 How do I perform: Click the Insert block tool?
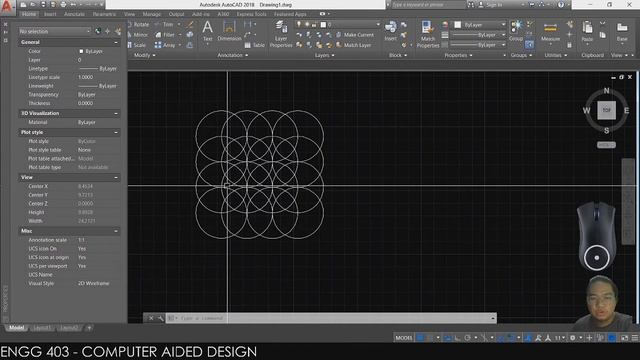point(390,32)
